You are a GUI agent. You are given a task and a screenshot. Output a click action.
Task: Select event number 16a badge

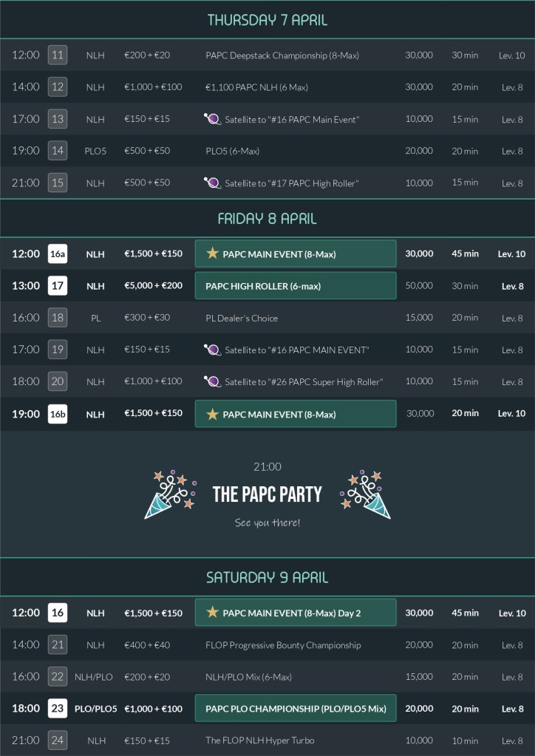click(58, 253)
